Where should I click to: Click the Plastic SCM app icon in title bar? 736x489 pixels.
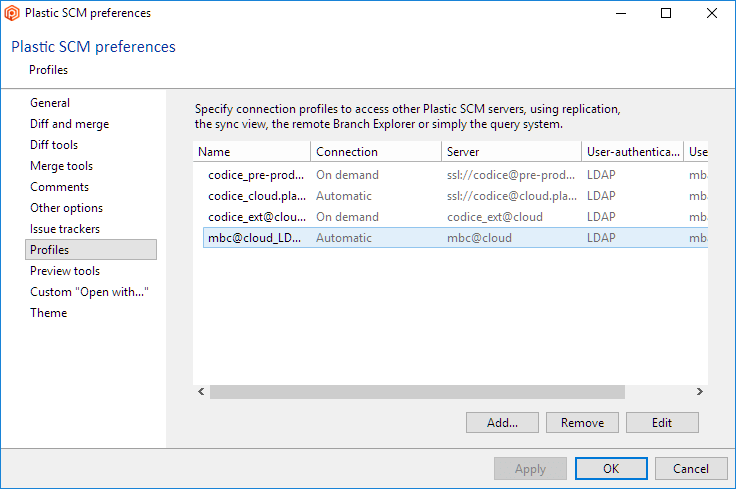pyautogui.click(x=12, y=13)
